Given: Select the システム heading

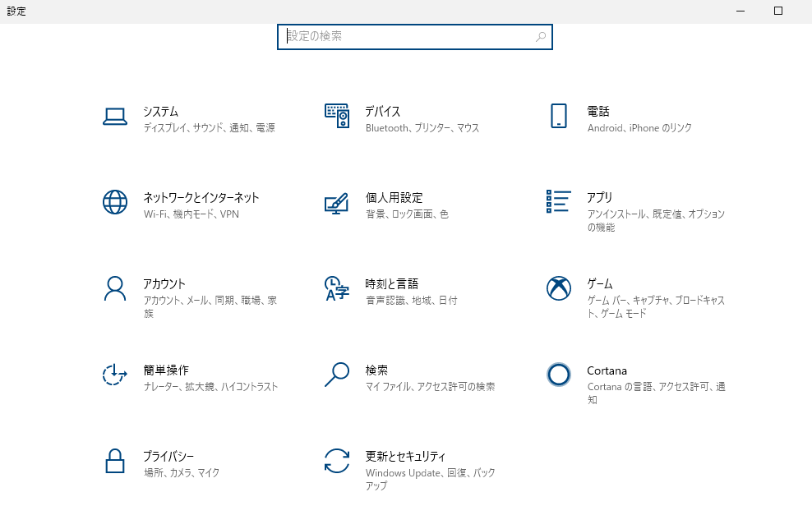Looking at the screenshot, I should coord(160,111).
